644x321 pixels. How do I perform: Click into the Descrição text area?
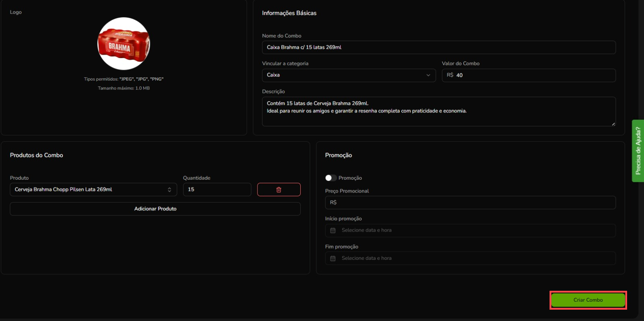[x=439, y=112]
